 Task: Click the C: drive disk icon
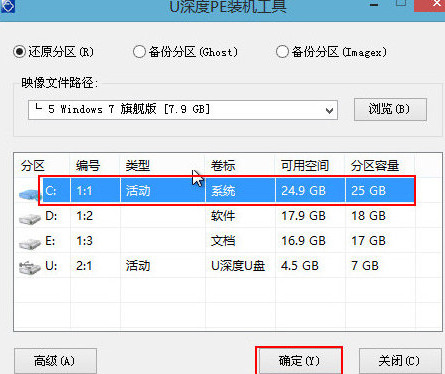click(30, 194)
